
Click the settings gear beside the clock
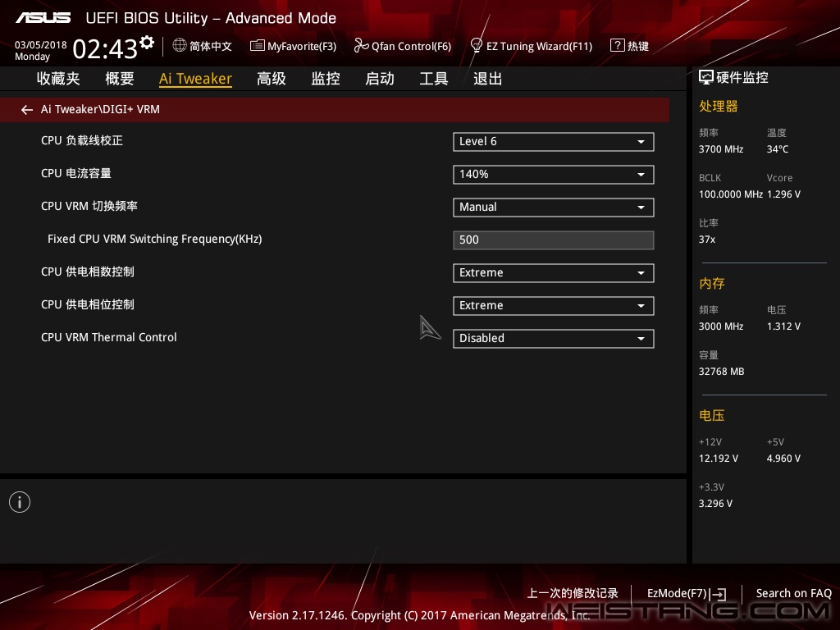click(147, 43)
